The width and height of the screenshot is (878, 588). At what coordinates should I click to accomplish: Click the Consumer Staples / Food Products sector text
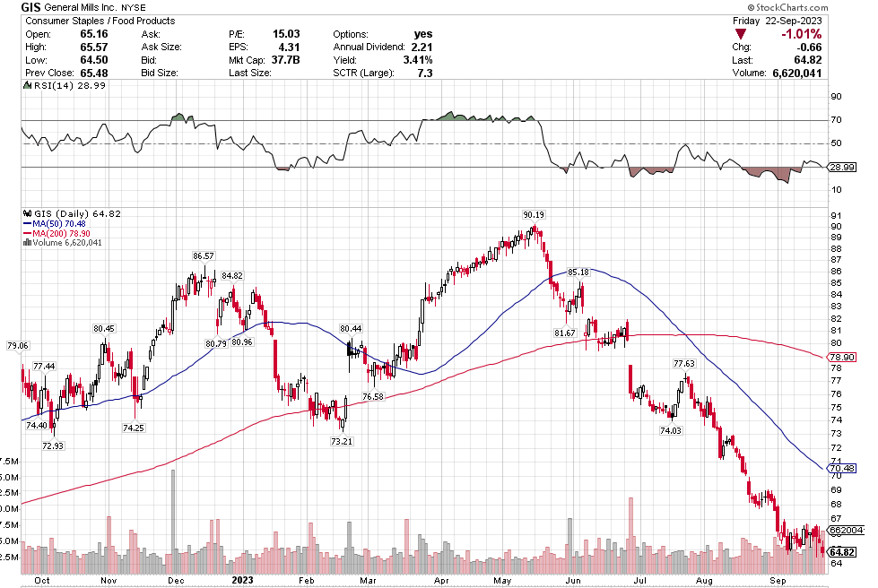click(x=87, y=21)
